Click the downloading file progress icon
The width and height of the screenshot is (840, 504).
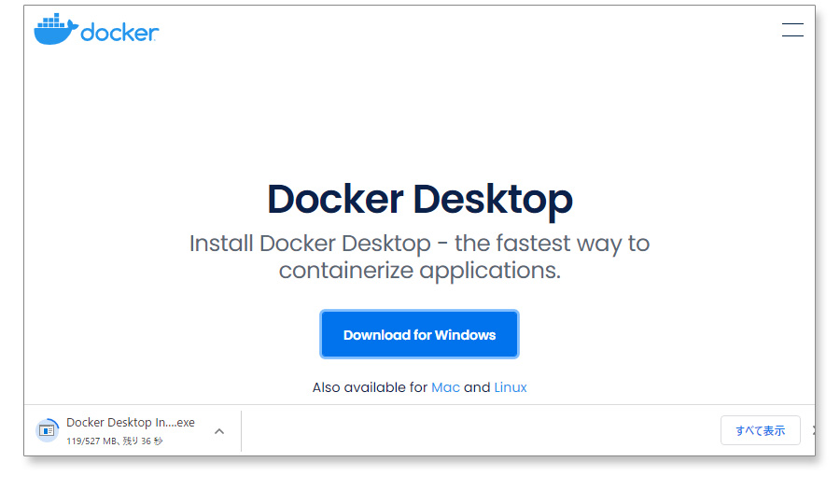click(48, 430)
